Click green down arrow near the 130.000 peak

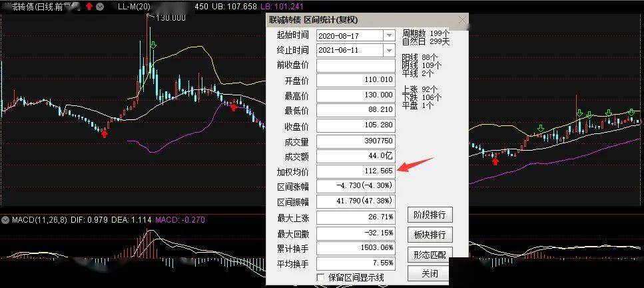(153, 45)
